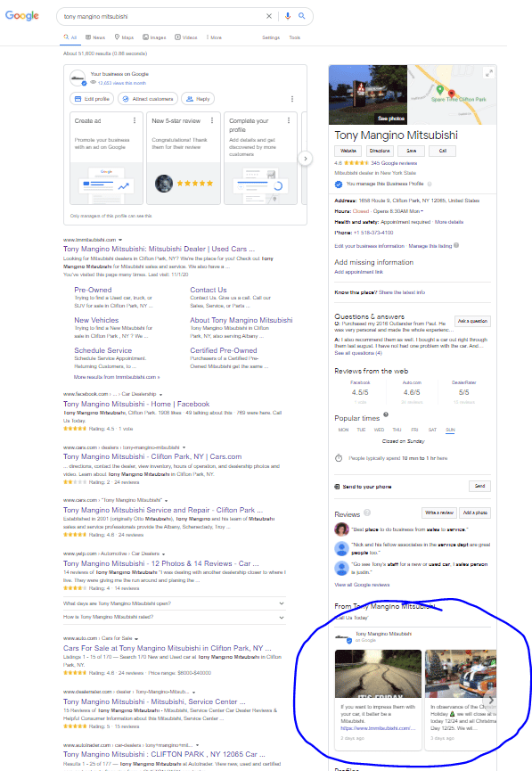Open New 5-star review card options menu
The image size is (532, 771).
click(212, 120)
